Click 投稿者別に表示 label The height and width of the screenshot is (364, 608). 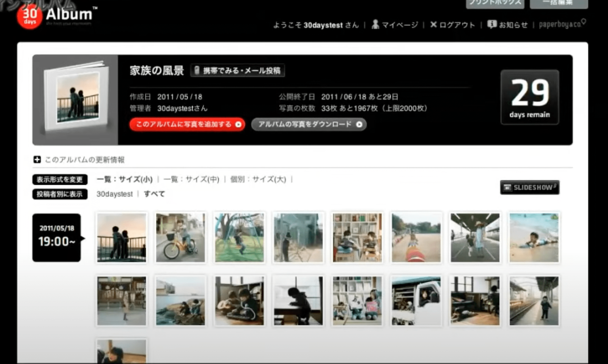point(60,194)
